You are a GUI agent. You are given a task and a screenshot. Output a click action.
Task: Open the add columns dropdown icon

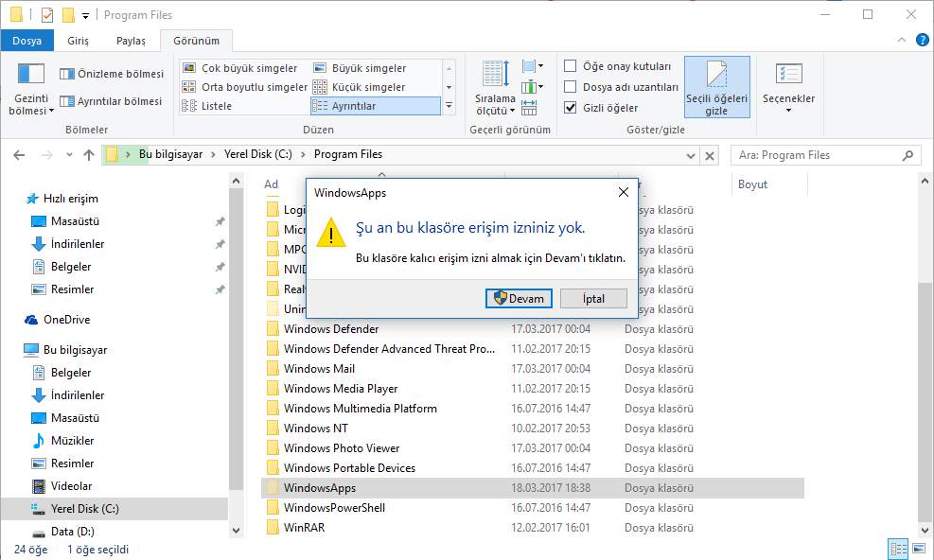pyautogui.click(x=533, y=88)
